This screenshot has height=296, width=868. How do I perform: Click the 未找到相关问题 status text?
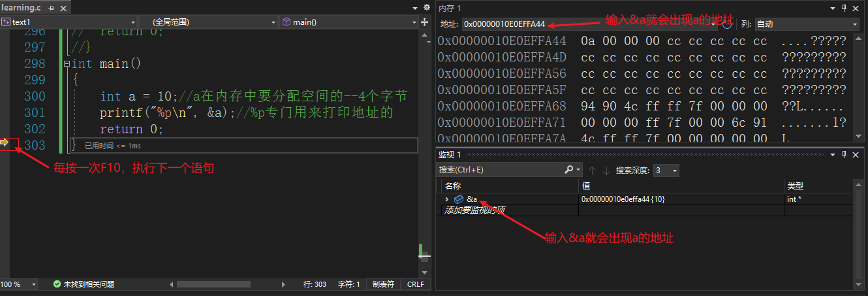pyautogui.click(x=89, y=284)
